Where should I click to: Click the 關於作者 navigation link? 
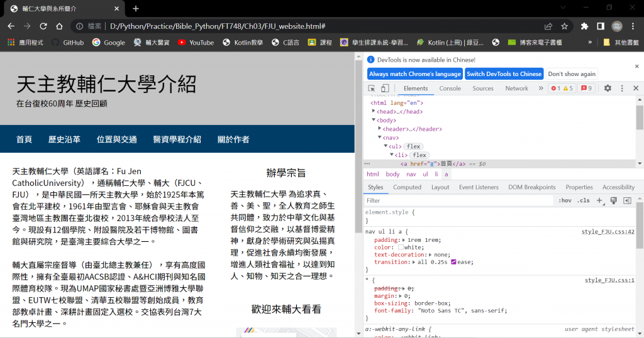[x=233, y=139]
